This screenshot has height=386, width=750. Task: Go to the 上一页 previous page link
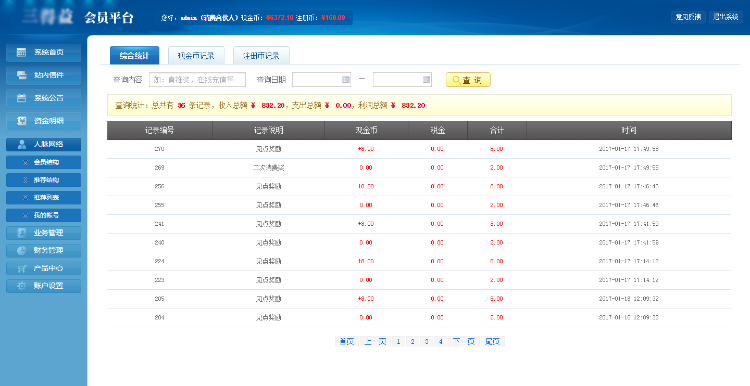[x=375, y=342]
